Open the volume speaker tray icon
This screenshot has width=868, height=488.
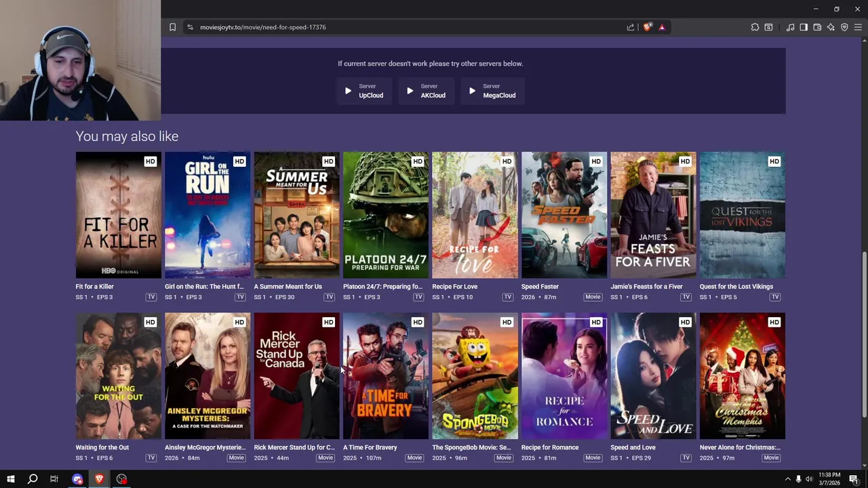[809, 479]
